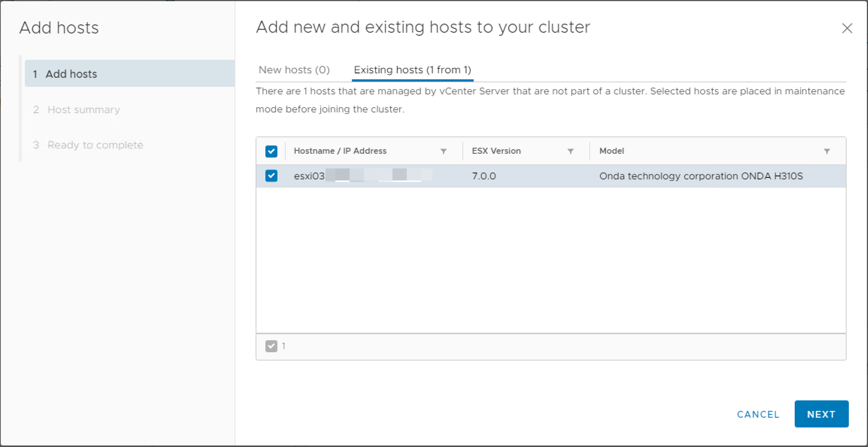Cancel the add hosts wizard

[x=758, y=414]
